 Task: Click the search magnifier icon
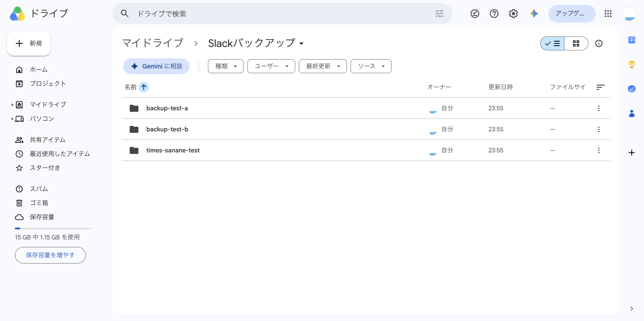(125, 14)
